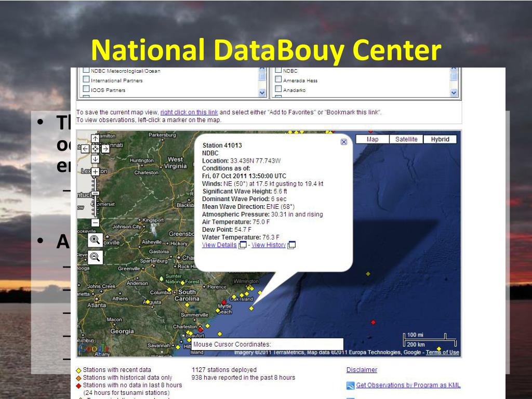
Task: Click the 'Significant Wave Height: 5.6 ft' line
Action: pyautogui.click(x=245, y=191)
